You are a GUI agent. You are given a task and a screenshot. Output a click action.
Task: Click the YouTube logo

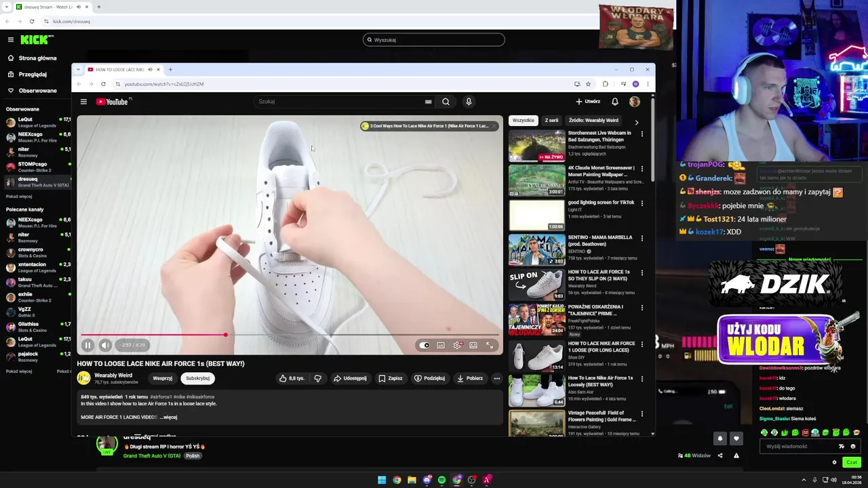click(112, 102)
